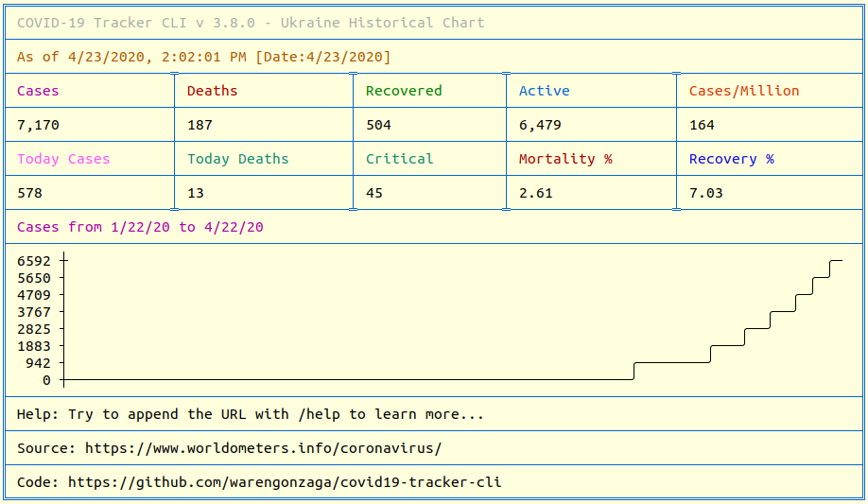Click the 'Cases/Million' header

pos(744,91)
